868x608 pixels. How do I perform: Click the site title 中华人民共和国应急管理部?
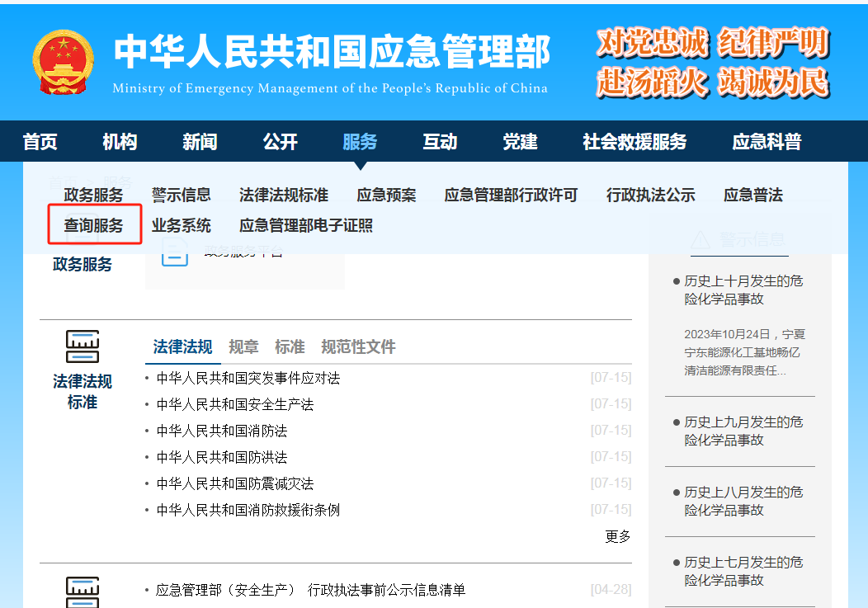[x=332, y=51]
